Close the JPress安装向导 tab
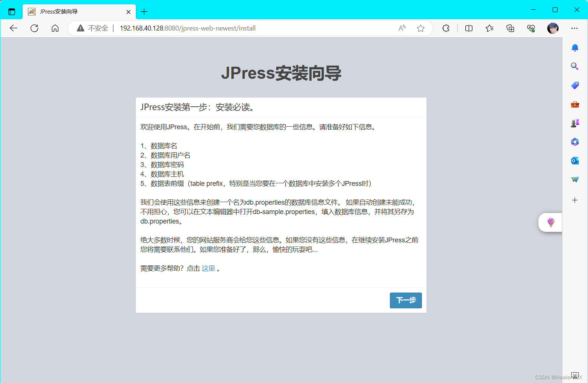This screenshot has width=588, height=383. coord(128,12)
